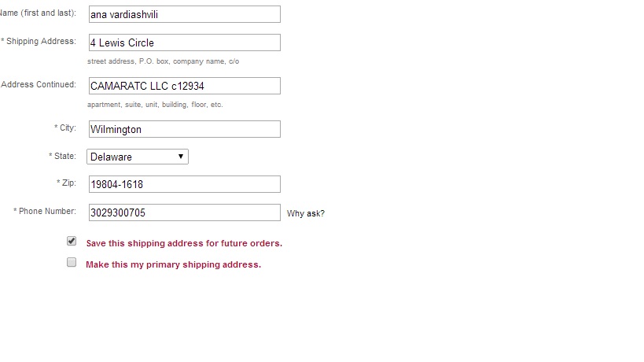Click the 'City:' field label

click(66, 127)
